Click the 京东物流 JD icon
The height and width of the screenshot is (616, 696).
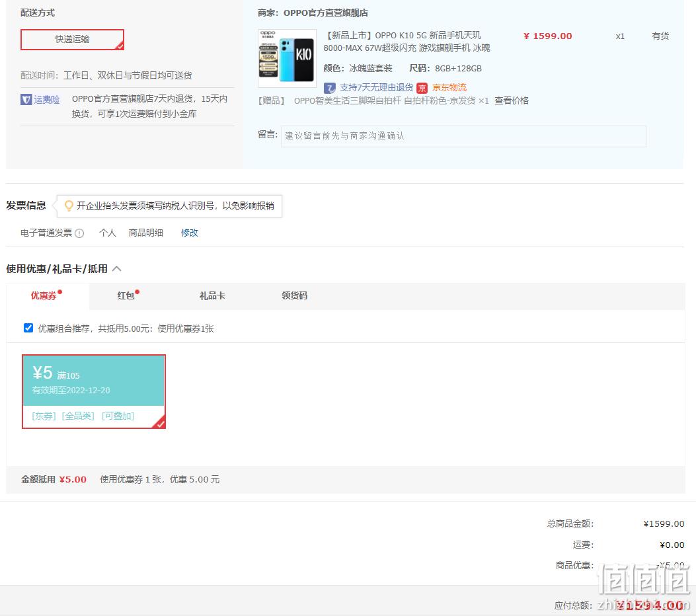(x=422, y=88)
